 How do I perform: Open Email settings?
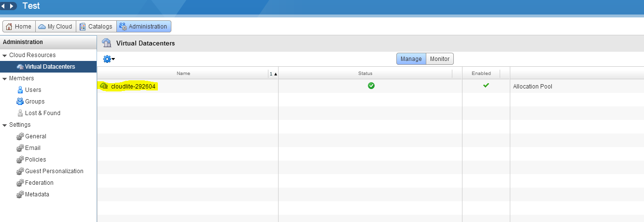point(33,148)
